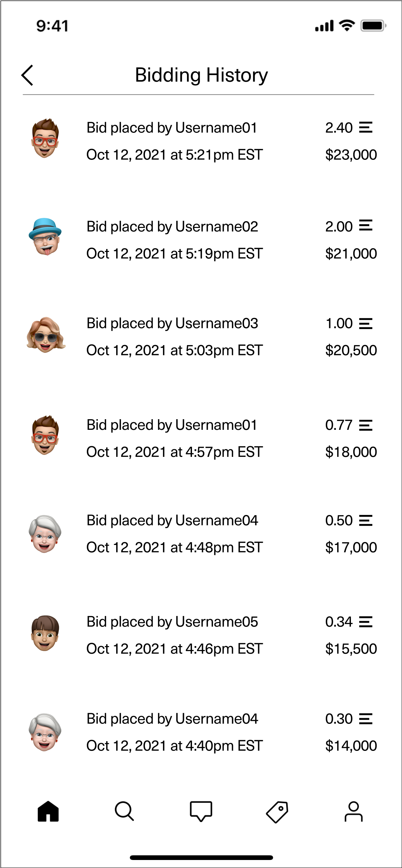Open the Search magnifier tab
This screenshot has height=868, width=402.
(125, 811)
